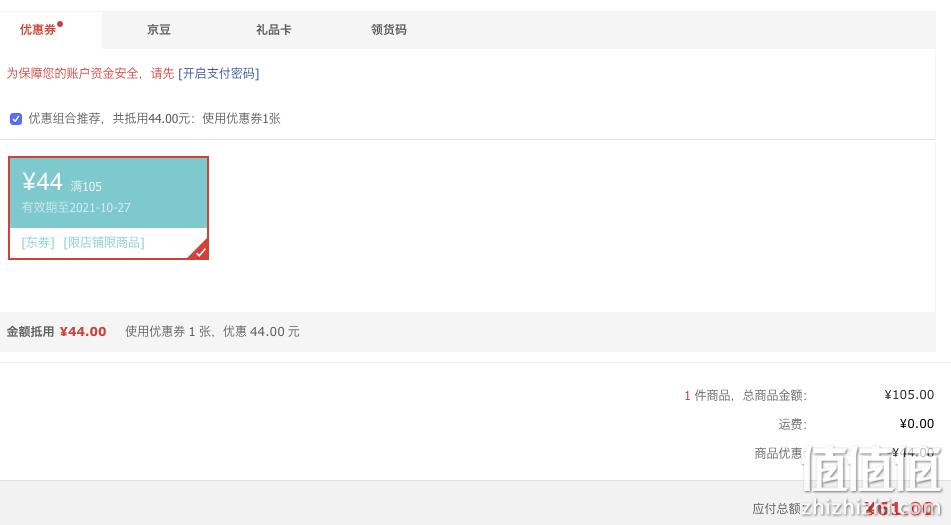The height and width of the screenshot is (525, 951).
Task: Click the 东券 label on coupon
Action: coord(38,242)
